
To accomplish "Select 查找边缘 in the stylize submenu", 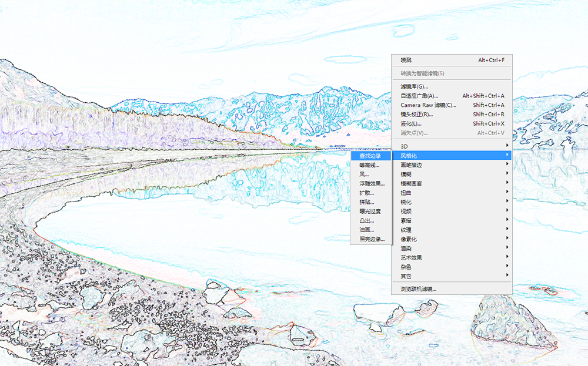I will pos(370,156).
